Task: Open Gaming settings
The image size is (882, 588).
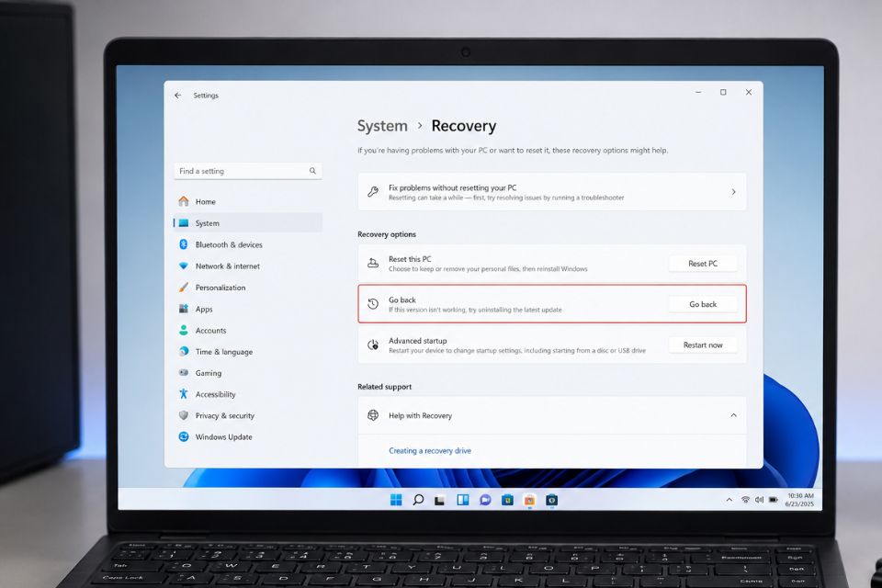Action: pos(248,373)
